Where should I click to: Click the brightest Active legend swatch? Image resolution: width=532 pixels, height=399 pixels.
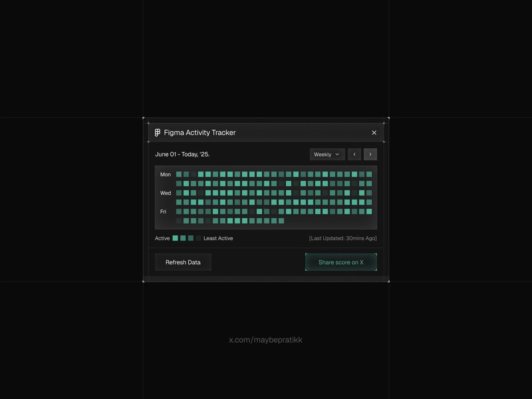(176, 238)
